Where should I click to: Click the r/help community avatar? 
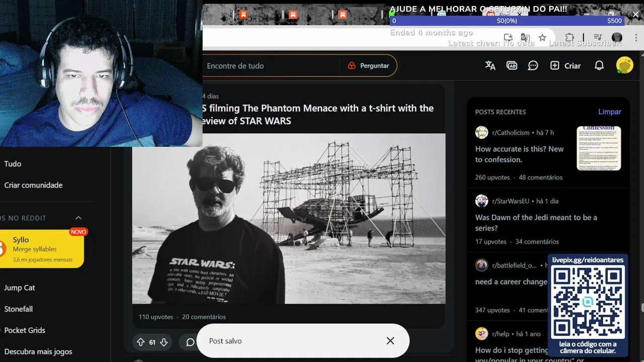pos(481,334)
